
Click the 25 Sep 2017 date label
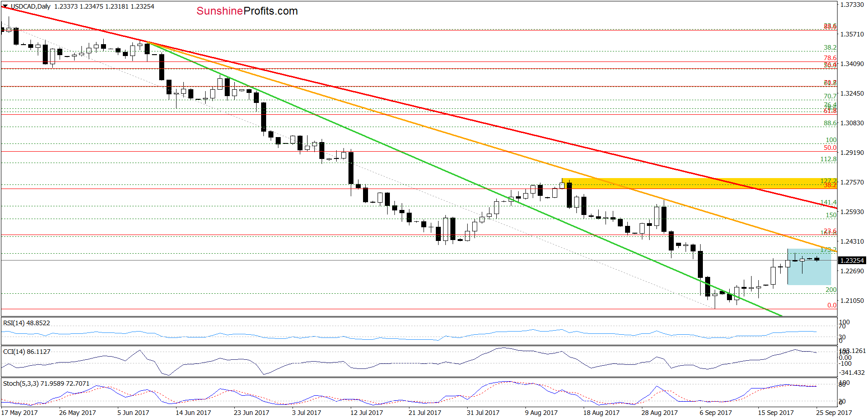click(x=834, y=413)
